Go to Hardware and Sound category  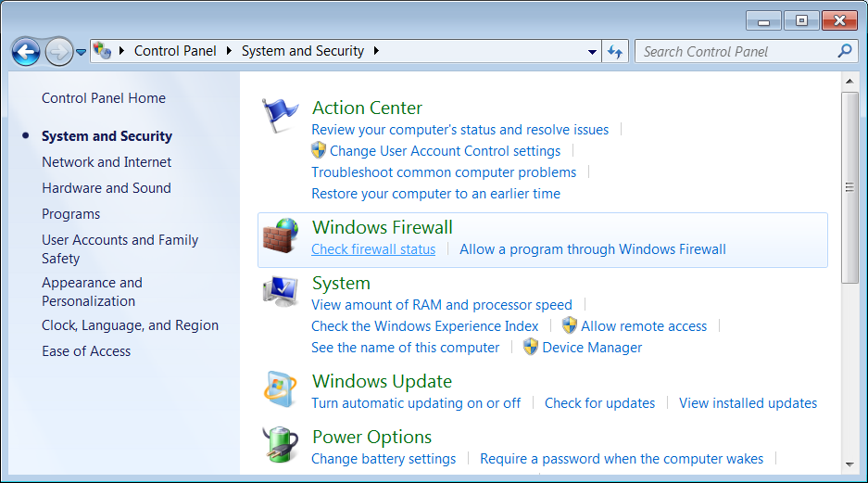coord(107,188)
